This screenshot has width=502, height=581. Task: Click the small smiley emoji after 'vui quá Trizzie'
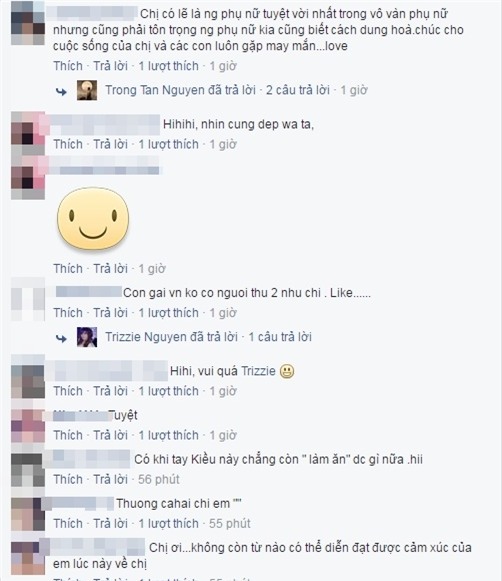tap(287, 371)
